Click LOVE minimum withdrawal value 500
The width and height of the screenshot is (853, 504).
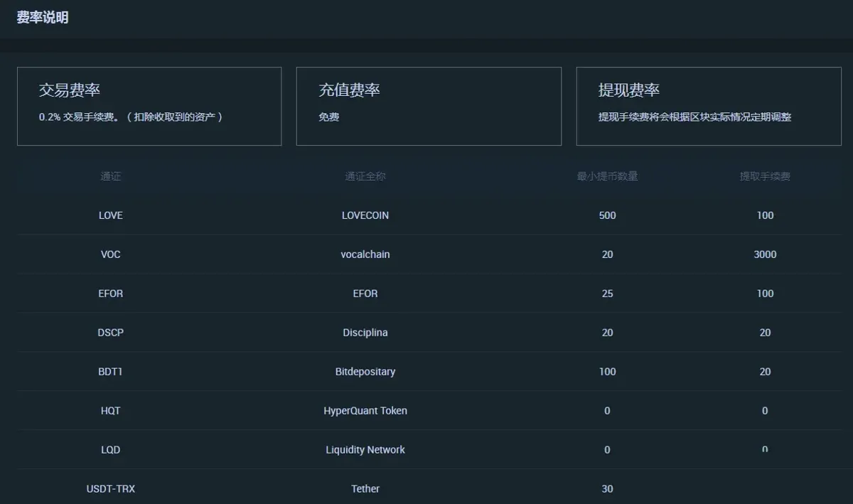pos(607,215)
